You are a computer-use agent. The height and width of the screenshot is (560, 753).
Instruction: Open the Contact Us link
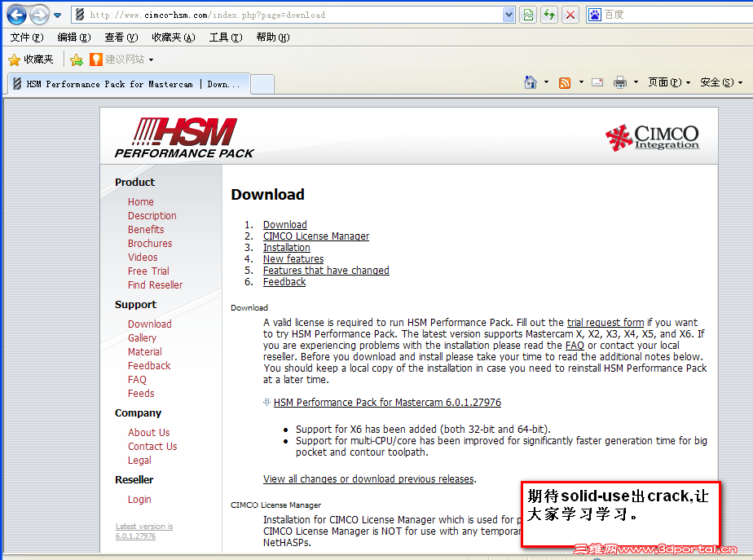pos(152,447)
